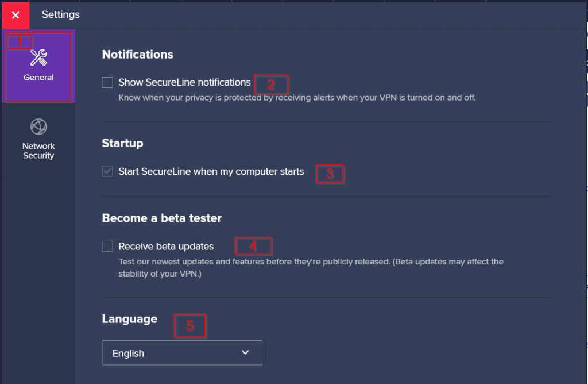Click the Become a beta tester heading

point(162,218)
